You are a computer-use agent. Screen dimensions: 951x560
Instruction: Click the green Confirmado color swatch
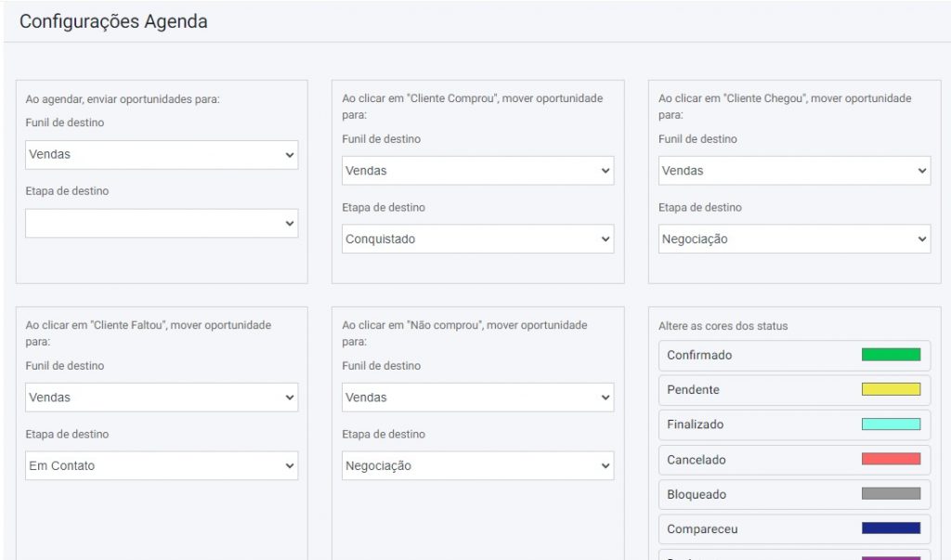pos(890,355)
